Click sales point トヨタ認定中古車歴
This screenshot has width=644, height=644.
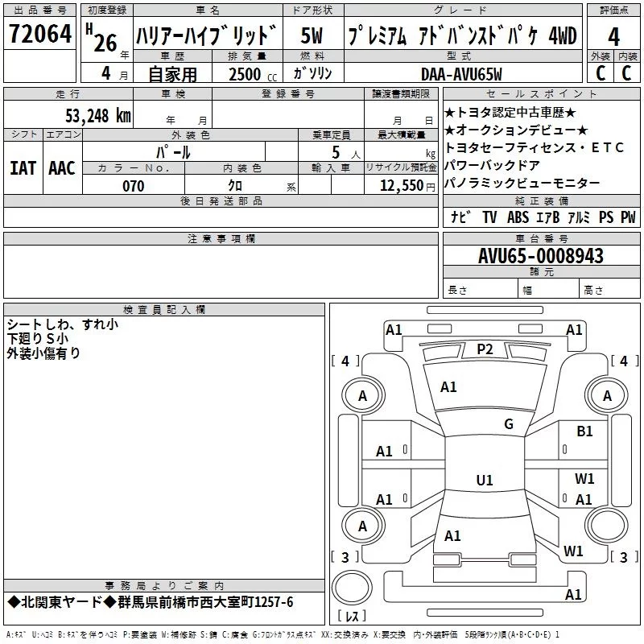click(x=510, y=113)
